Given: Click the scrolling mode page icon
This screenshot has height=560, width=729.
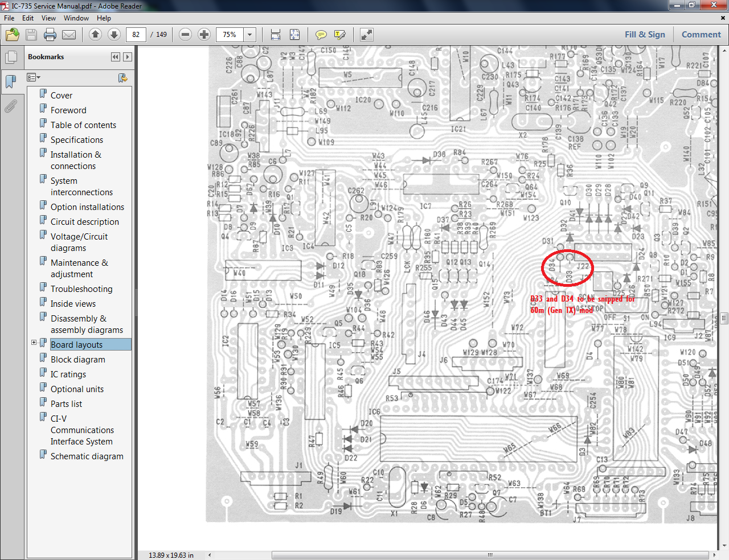Looking at the screenshot, I should (276, 35).
